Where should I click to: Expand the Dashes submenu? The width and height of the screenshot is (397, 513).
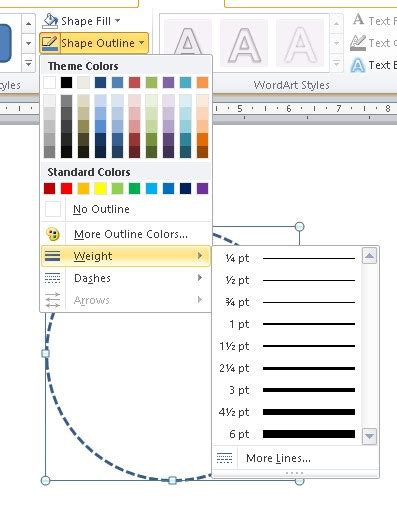126,278
